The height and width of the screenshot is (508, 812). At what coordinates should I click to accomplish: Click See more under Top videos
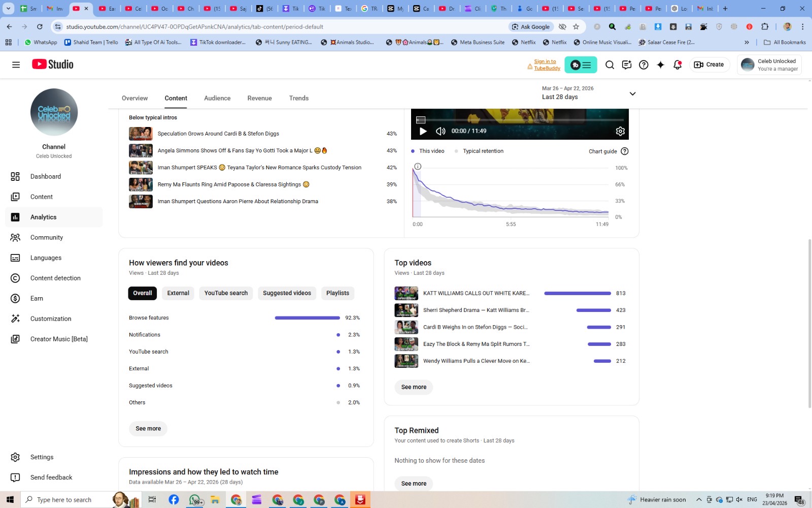point(414,387)
